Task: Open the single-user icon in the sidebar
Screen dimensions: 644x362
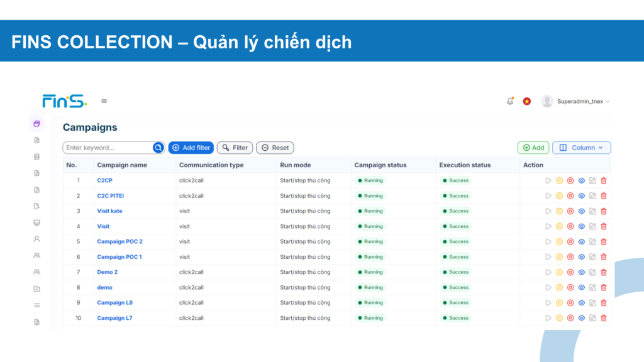Action: tap(36, 239)
